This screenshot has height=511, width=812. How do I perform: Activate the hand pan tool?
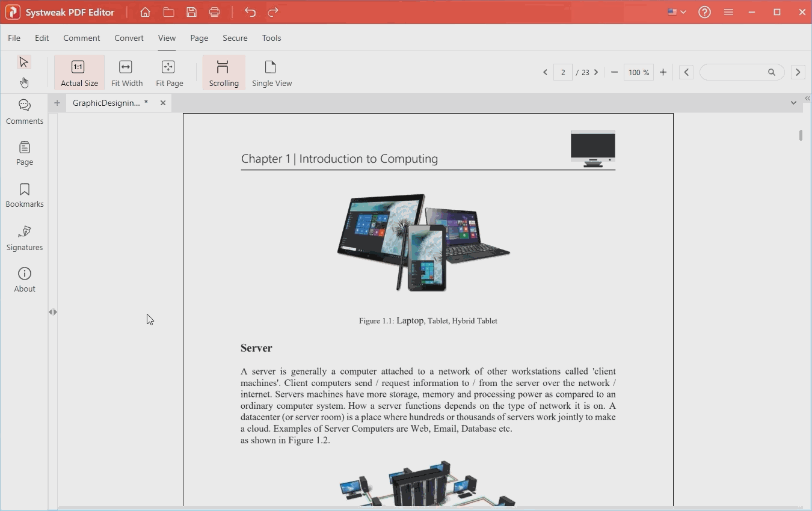[x=24, y=82]
